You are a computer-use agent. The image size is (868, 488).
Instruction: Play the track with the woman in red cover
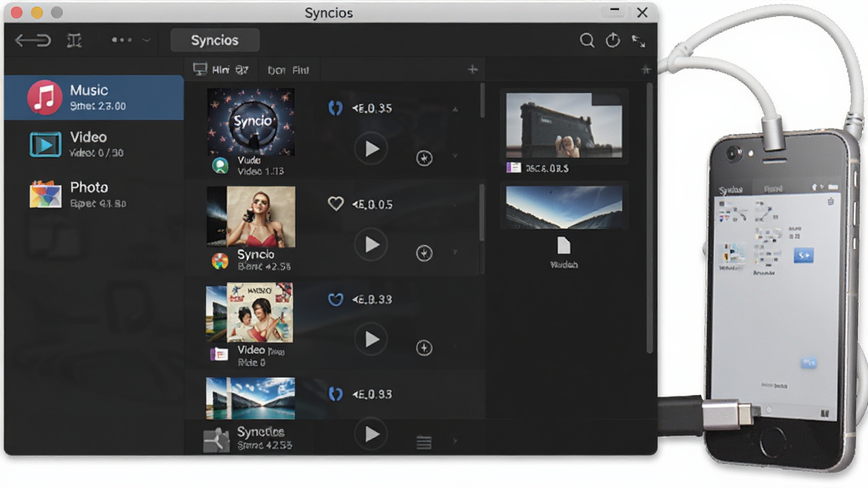371,244
